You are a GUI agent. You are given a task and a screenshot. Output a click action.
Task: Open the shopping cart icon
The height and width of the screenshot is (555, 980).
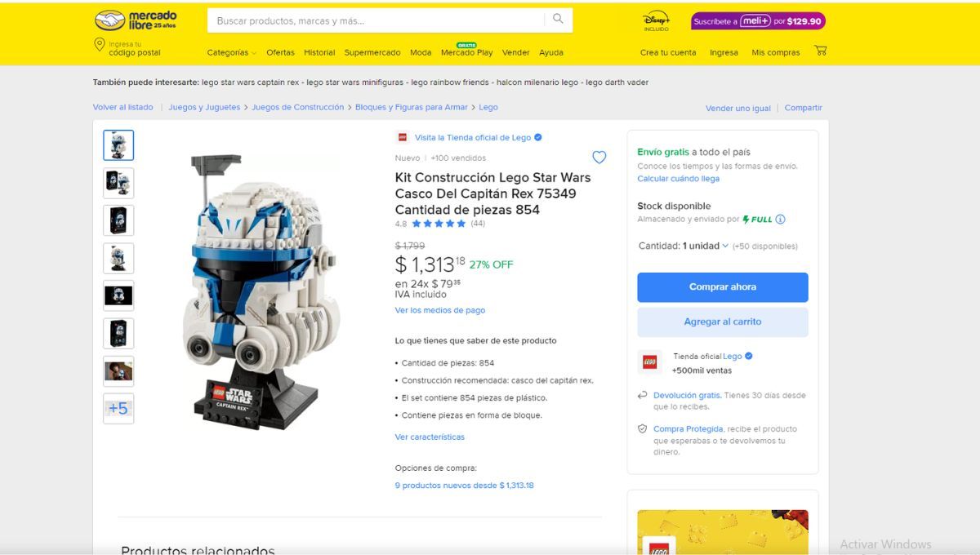point(821,51)
